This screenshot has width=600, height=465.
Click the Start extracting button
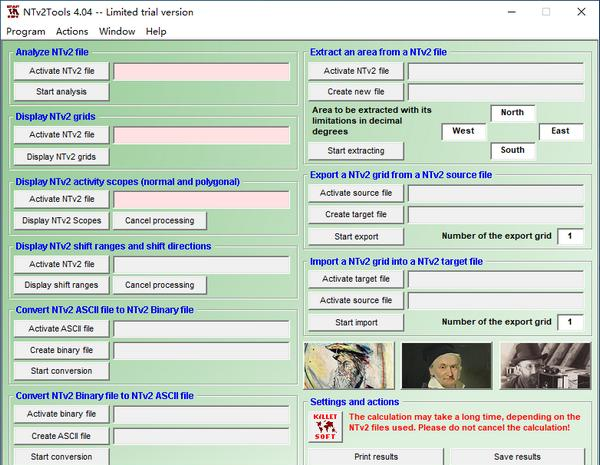pyautogui.click(x=356, y=151)
